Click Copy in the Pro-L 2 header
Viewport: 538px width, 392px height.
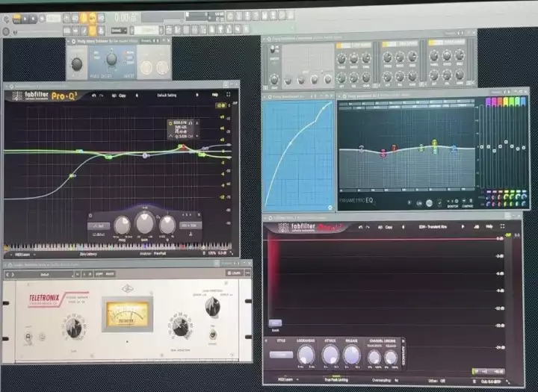tap(389, 227)
